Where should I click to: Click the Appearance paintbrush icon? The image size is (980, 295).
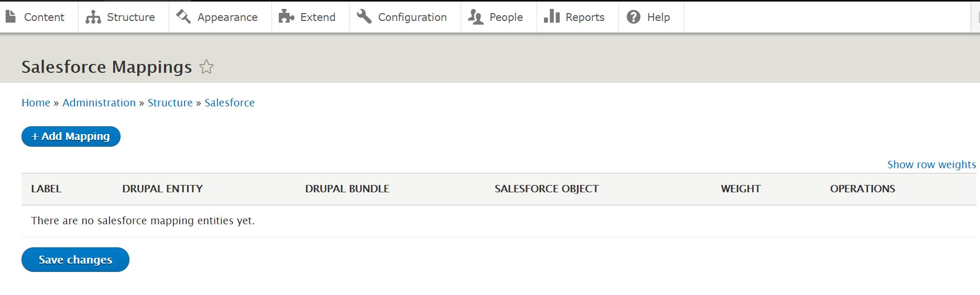click(x=183, y=17)
